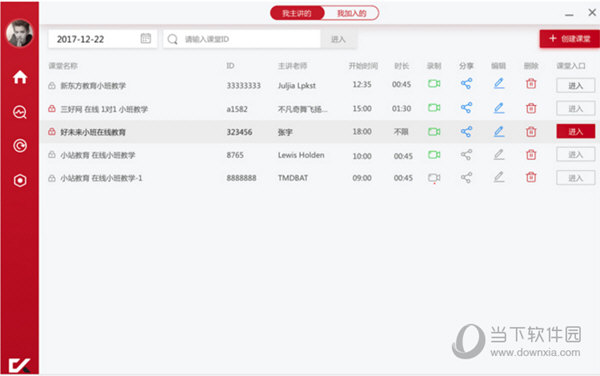Click the 创建课堂 create button
This screenshot has width=600, height=376.
[570, 39]
